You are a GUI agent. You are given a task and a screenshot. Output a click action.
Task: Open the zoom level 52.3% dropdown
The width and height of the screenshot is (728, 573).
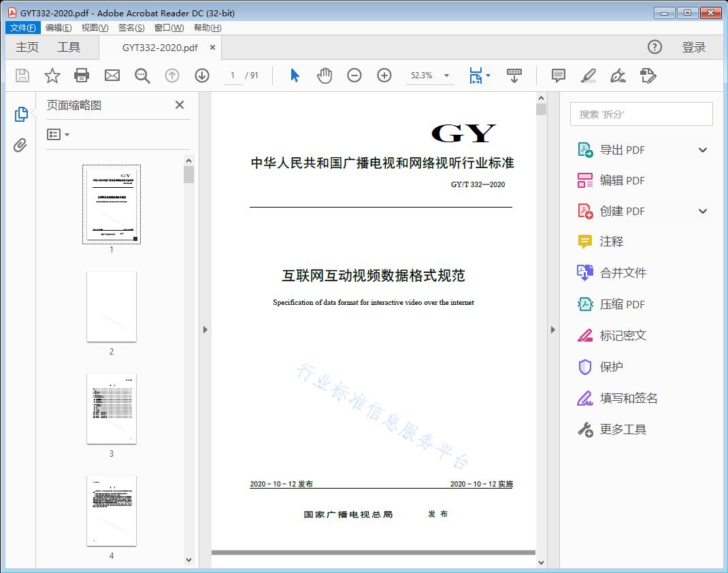point(446,76)
